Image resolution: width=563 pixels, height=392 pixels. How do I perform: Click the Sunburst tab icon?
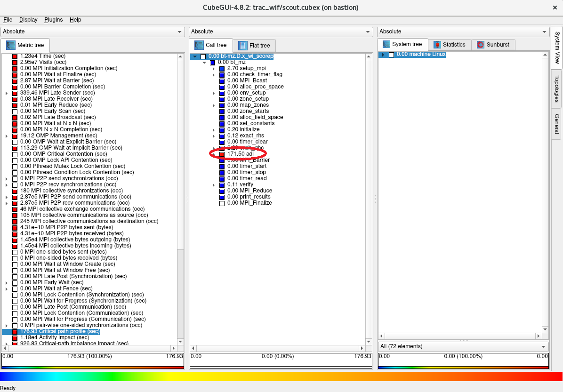click(x=480, y=45)
